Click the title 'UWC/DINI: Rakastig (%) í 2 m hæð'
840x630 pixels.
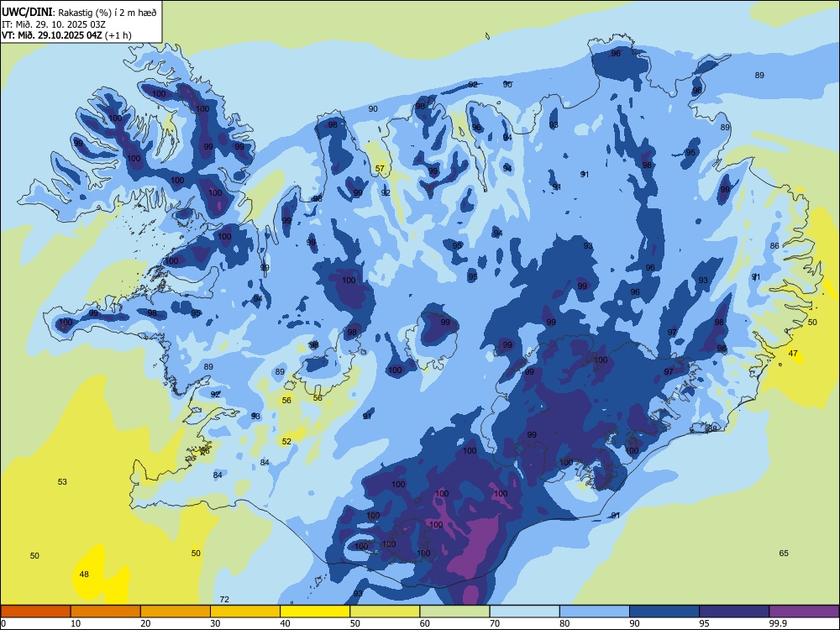point(79,13)
